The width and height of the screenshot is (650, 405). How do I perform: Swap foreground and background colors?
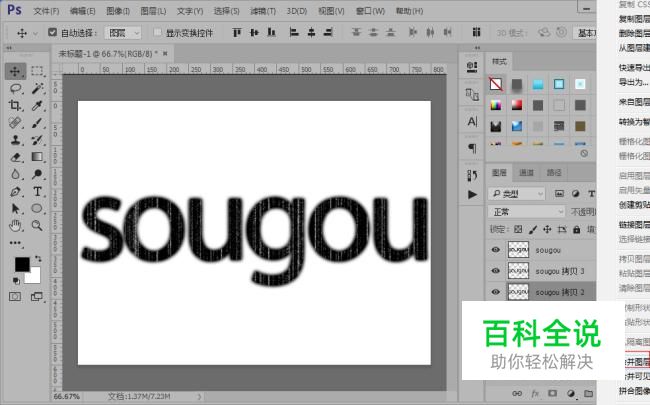coord(38,259)
